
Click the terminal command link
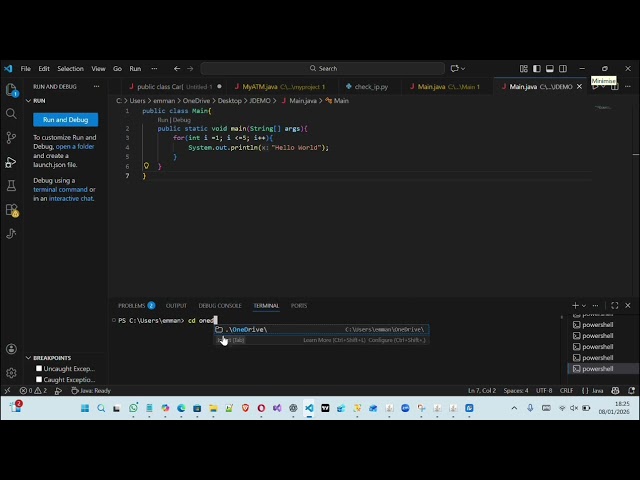point(60,189)
